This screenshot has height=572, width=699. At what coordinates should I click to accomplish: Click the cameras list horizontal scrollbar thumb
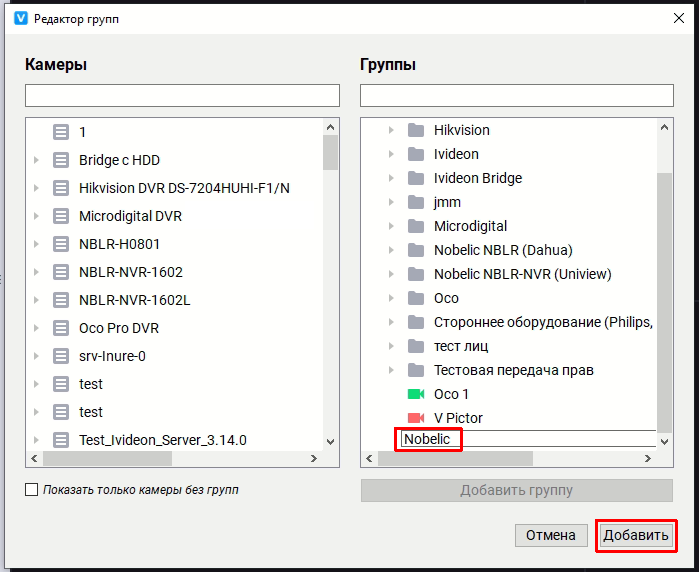coord(107,458)
